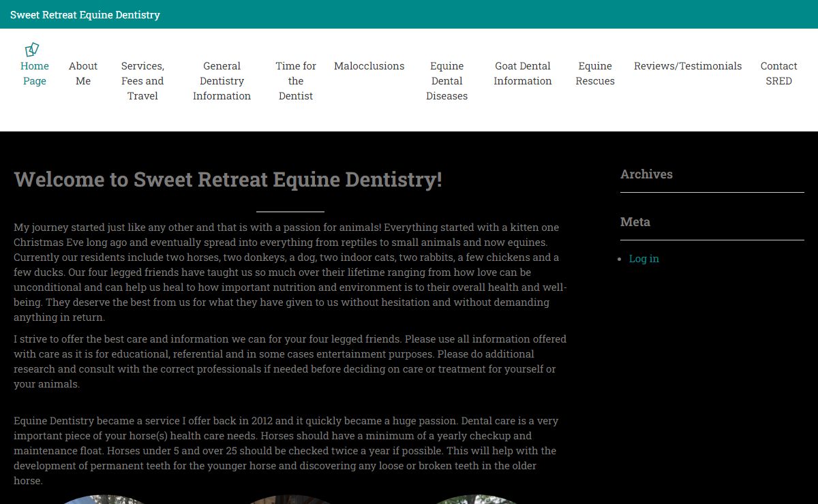The image size is (818, 504).
Task: Open Services, Fees and Travel page
Action: coord(142,81)
